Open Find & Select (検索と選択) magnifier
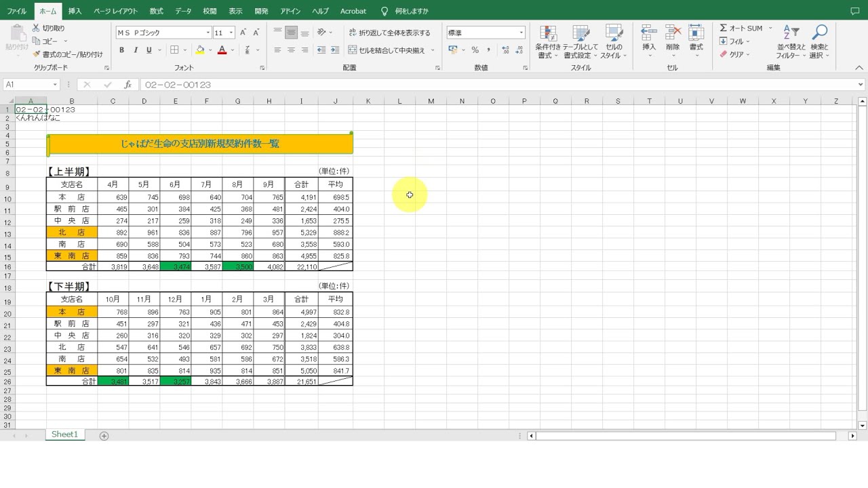Viewport: 868px width, 488px height. pos(820,42)
